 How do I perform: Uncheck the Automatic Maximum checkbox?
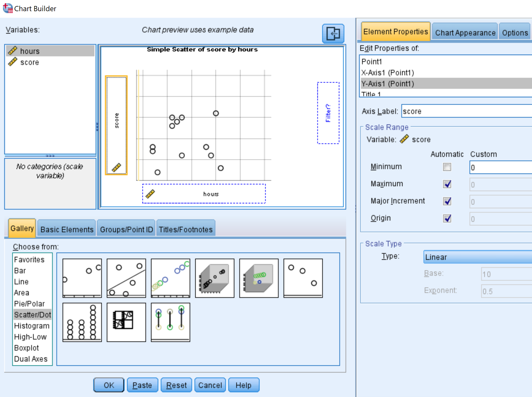[447, 184]
